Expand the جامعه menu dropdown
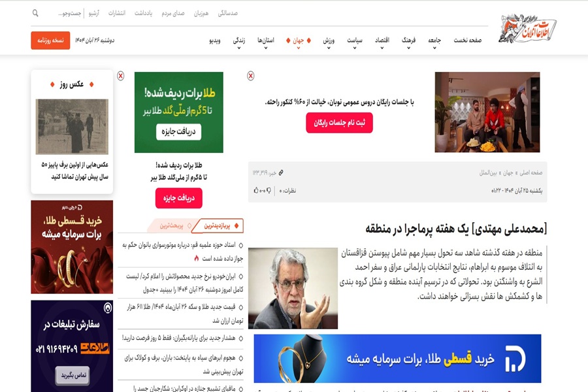This screenshot has width=588, height=392. [434, 42]
